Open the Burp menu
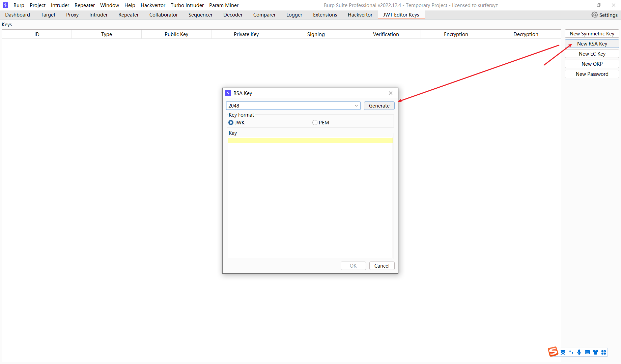Image resolution: width=621 pixels, height=364 pixels. (19, 5)
